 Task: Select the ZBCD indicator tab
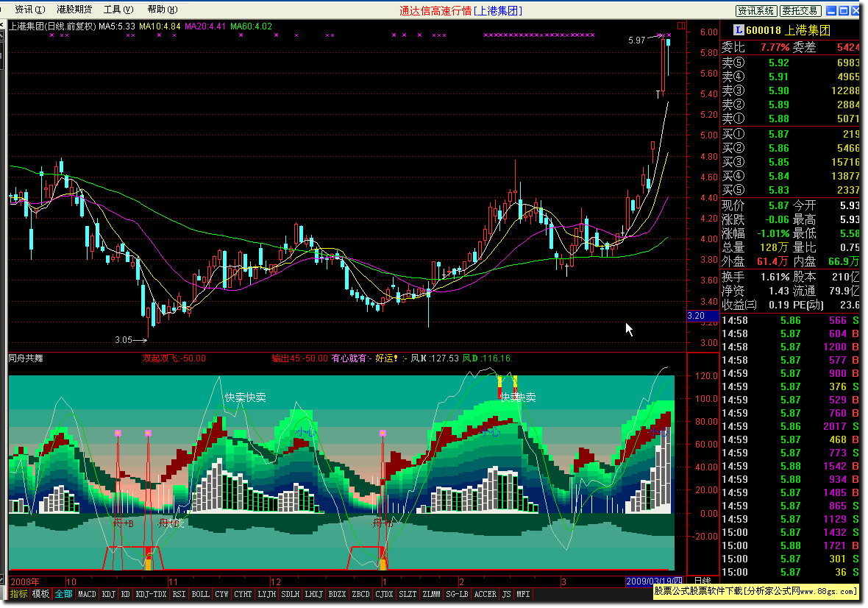(x=361, y=594)
